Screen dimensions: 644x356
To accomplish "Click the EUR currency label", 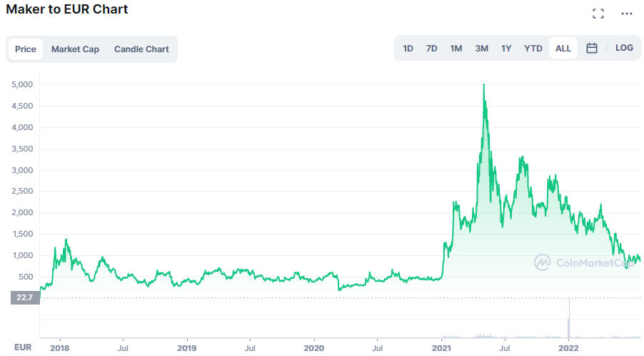I will (23, 347).
